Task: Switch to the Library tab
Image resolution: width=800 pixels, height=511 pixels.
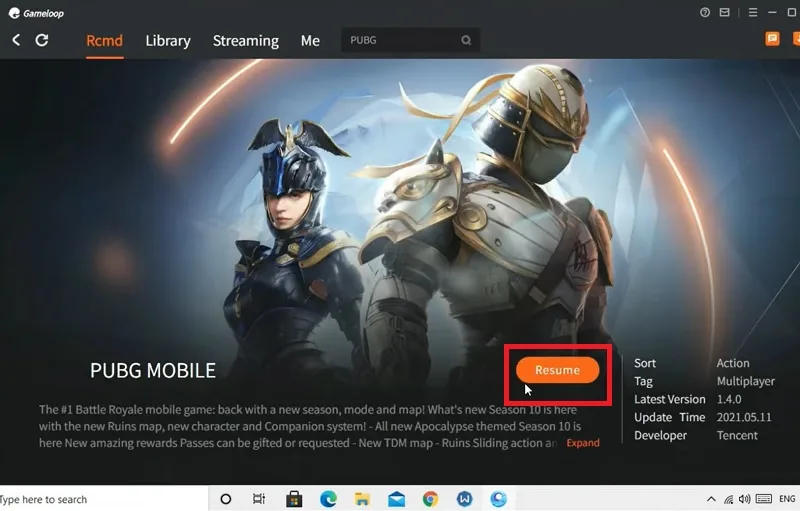Action: pyautogui.click(x=168, y=40)
